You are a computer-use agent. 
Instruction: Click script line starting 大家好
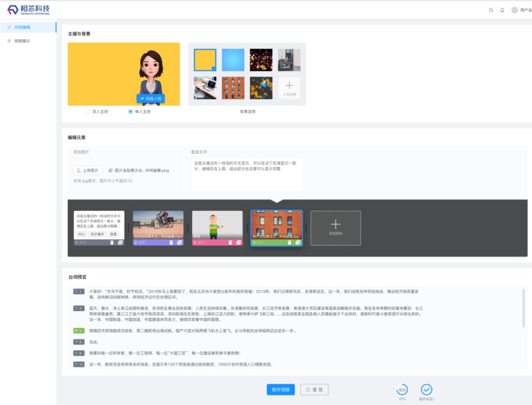[254, 294]
